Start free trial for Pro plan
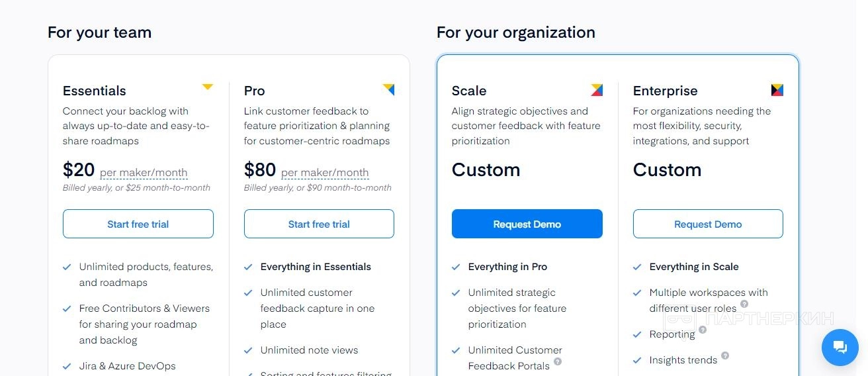This screenshot has height=376, width=868. [319, 224]
